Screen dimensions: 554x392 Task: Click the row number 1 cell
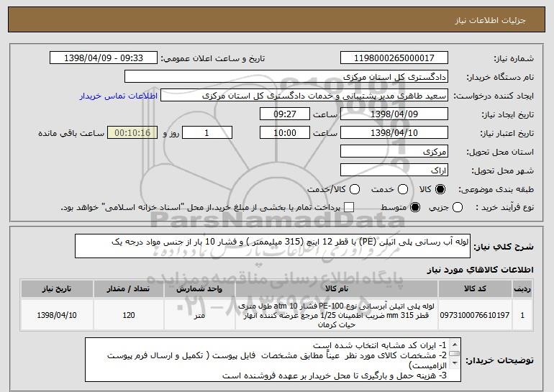pos(522,315)
